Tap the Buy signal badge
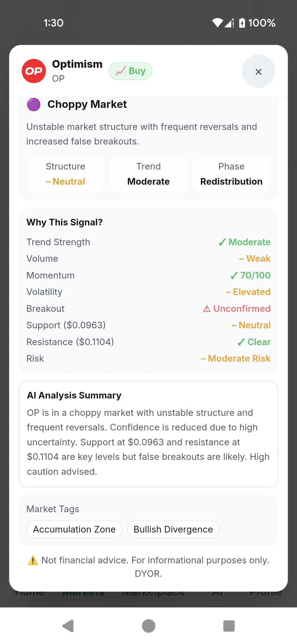The image size is (297, 644). point(130,71)
